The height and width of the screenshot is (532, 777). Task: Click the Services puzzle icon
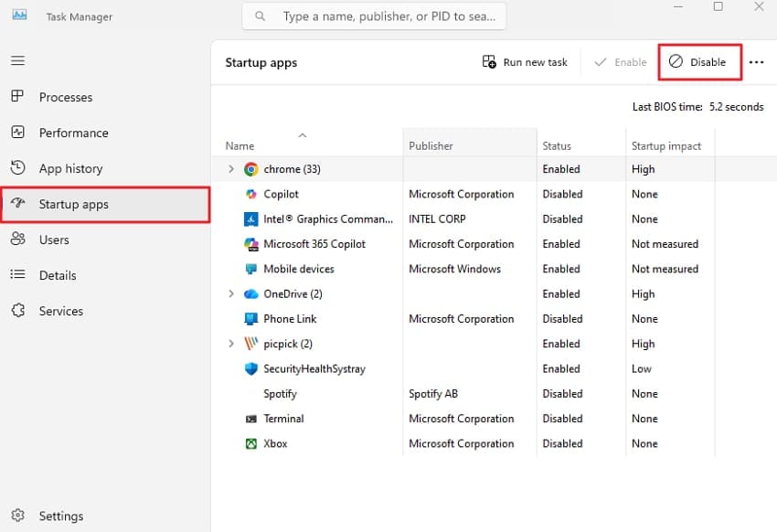18,310
